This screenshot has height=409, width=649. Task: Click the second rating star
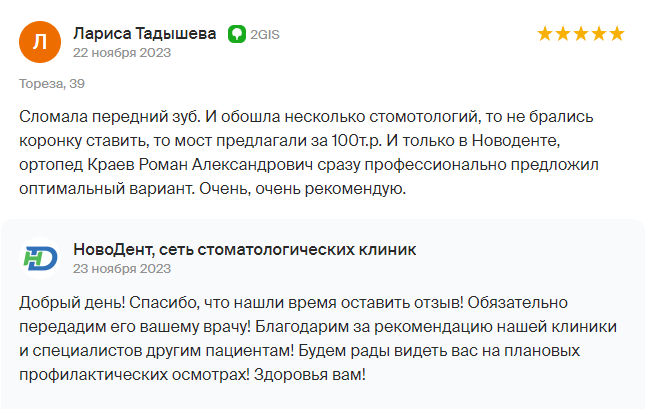click(563, 34)
